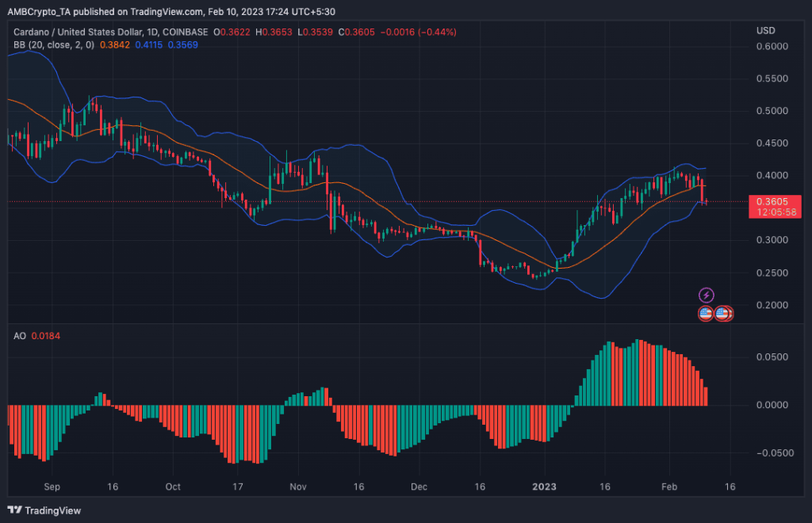Click the TradingView logo at bottom left
Image resolution: width=812 pixels, height=523 pixels.
44,510
